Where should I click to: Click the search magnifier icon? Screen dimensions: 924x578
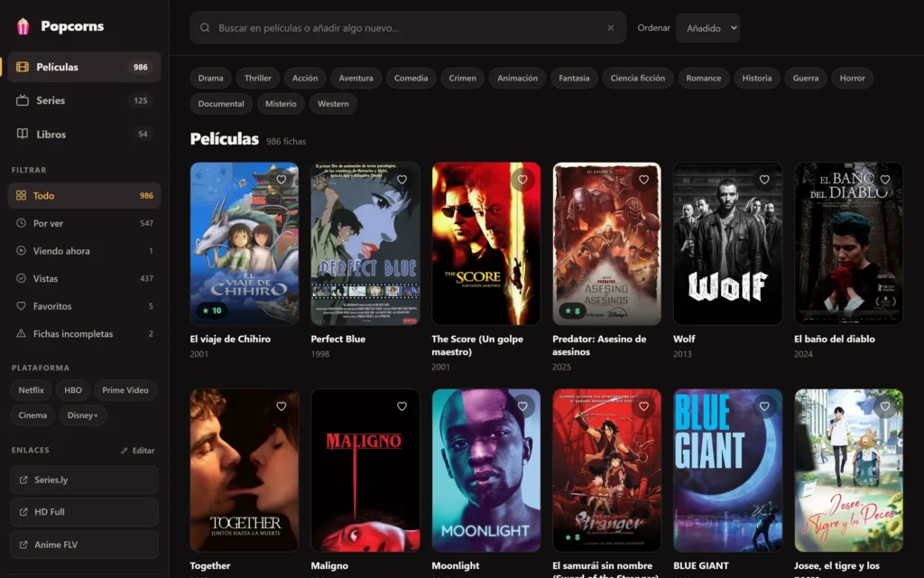pos(205,28)
